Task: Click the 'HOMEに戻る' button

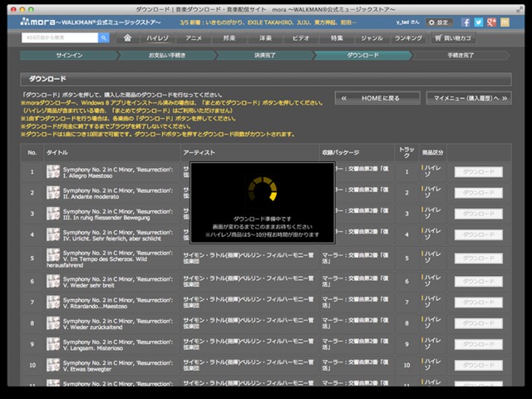Action: click(377, 98)
